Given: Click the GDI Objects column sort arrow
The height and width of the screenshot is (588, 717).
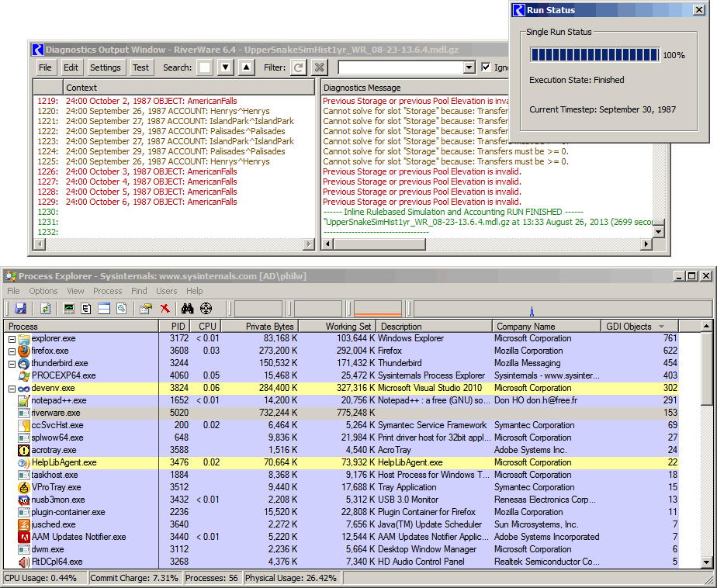Looking at the screenshot, I should (x=661, y=327).
